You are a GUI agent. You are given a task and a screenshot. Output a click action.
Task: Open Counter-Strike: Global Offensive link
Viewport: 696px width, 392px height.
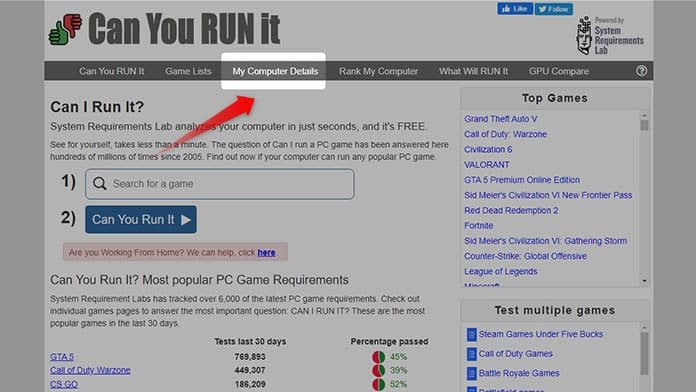click(x=526, y=256)
